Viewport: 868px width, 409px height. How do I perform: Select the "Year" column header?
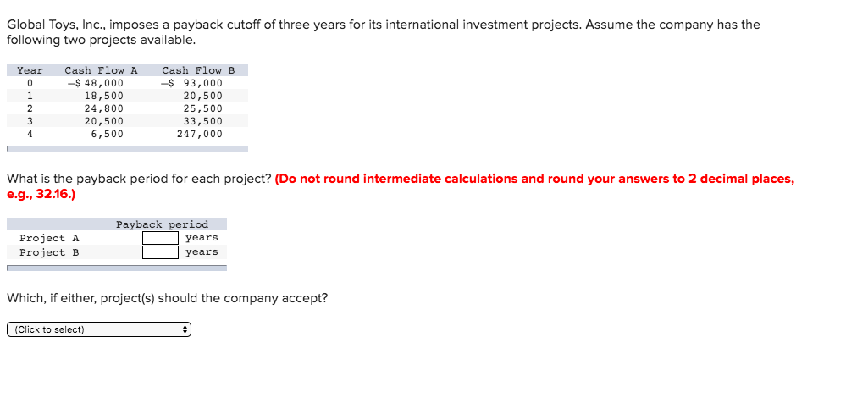[30, 70]
